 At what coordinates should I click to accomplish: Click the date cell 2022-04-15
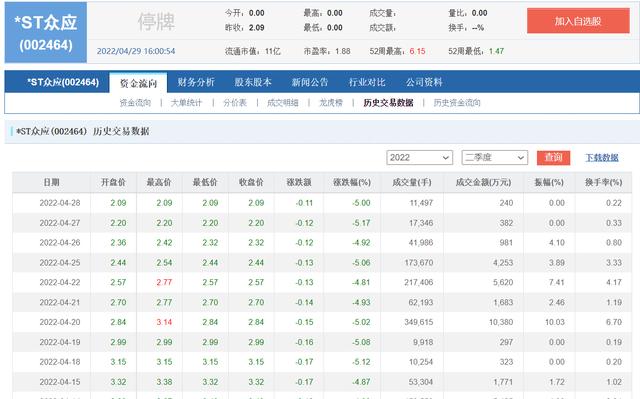[60, 382]
